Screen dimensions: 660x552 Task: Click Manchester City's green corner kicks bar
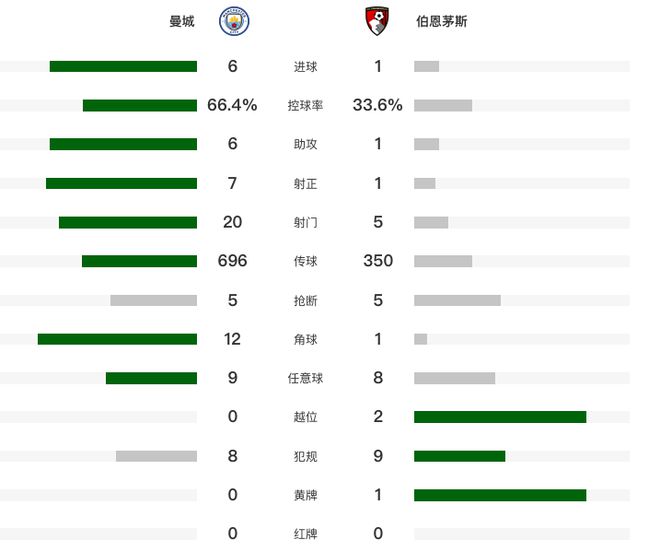(x=117, y=339)
